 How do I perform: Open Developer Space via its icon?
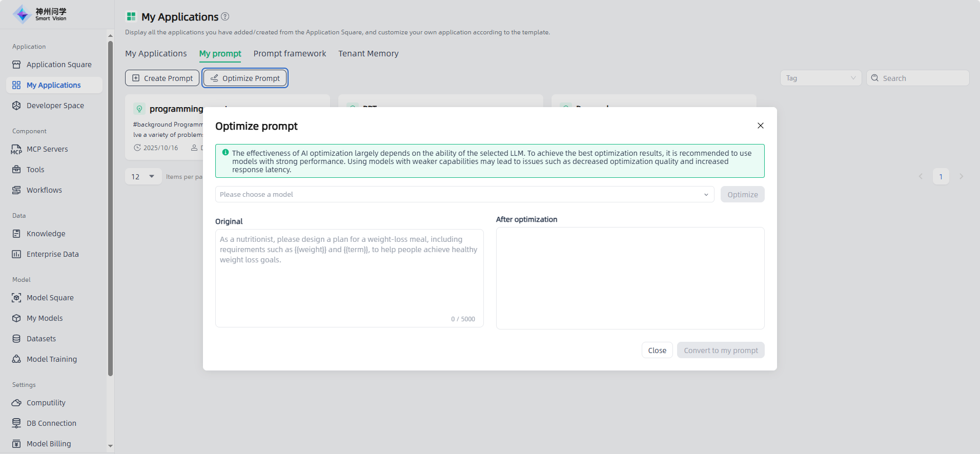tap(16, 106)
